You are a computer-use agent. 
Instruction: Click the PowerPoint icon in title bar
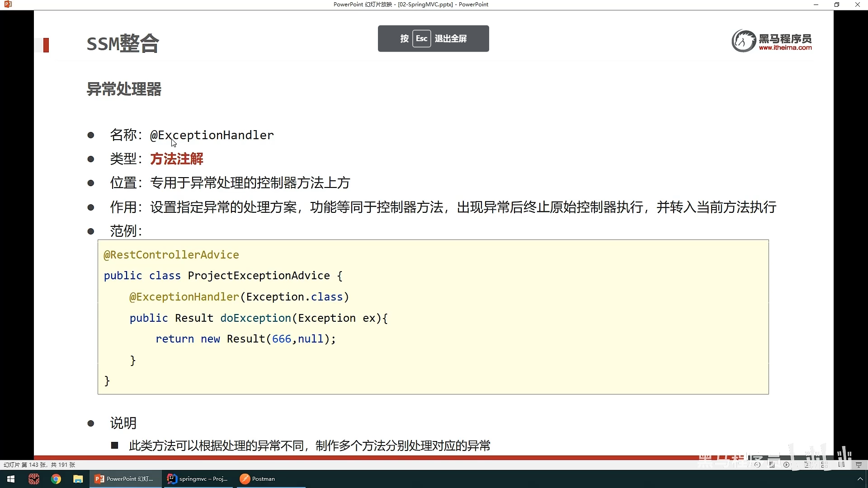(x=8, y=5)
